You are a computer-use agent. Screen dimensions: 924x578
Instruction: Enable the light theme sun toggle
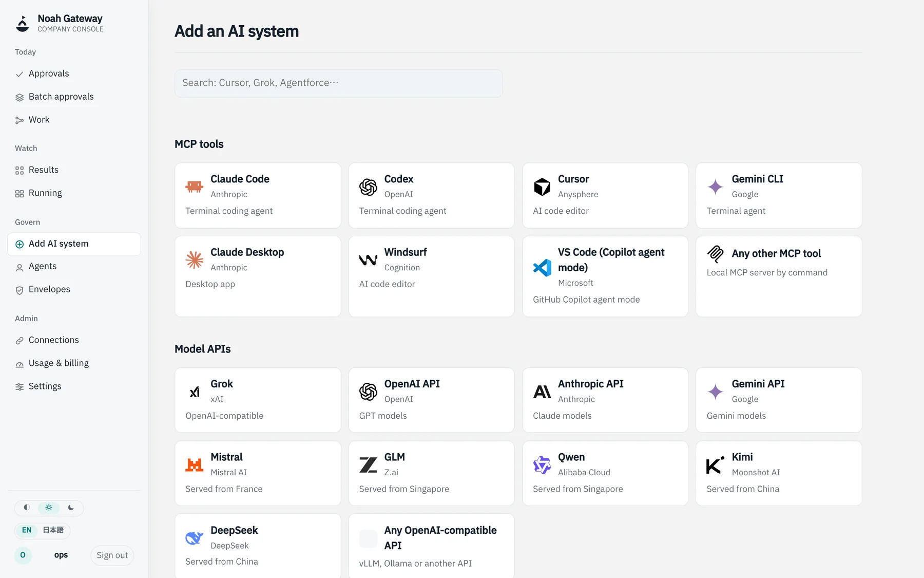click(49, 508)
